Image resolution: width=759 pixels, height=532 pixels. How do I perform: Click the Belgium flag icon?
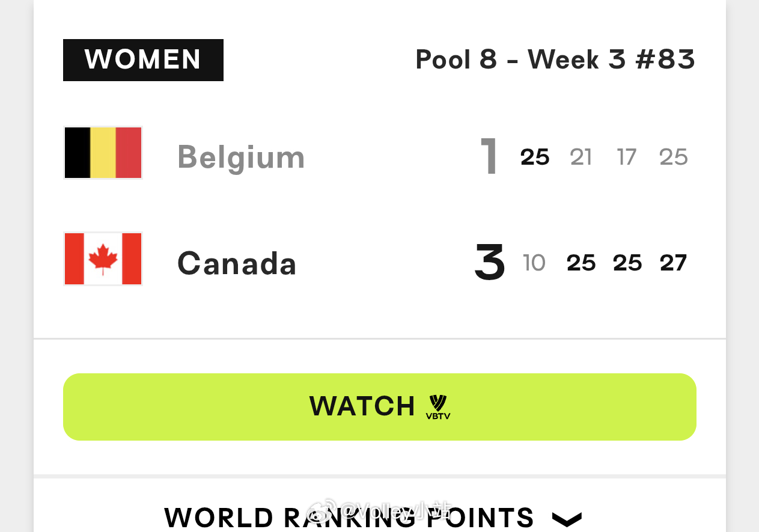[x=103, y=153]
